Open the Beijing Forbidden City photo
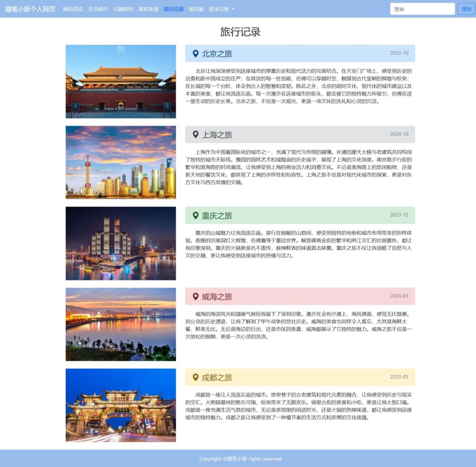The width and height of the screenshot is (476, 467). point(121,81)
